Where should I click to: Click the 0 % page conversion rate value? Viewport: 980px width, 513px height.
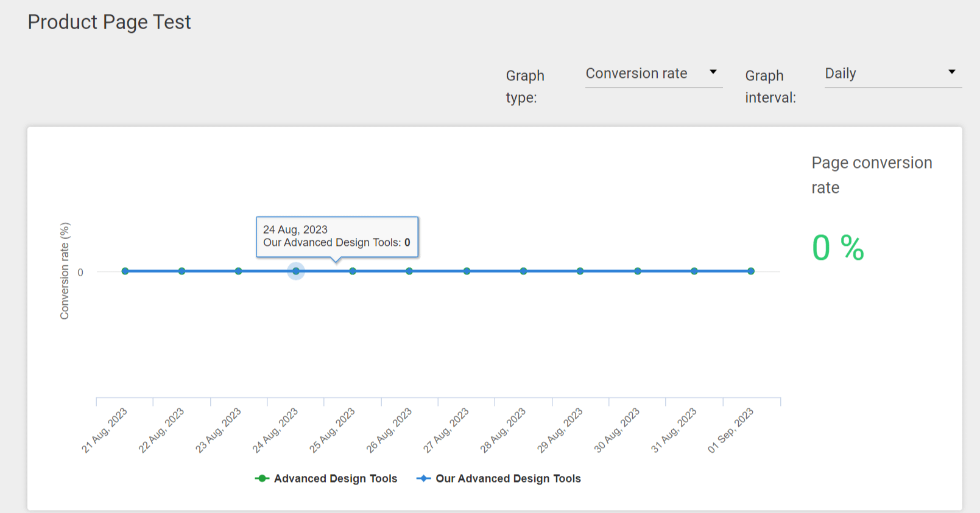[838, 248]
